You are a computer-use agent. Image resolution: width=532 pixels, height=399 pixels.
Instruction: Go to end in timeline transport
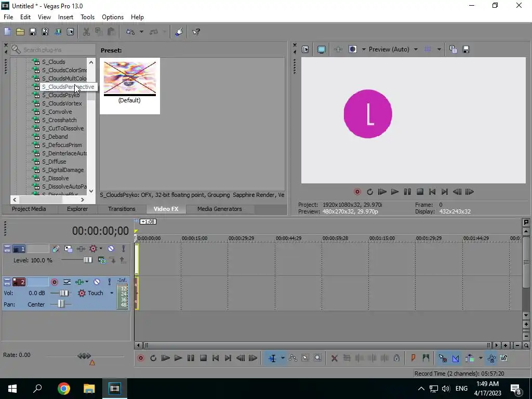pyautogui.click(x=228, y=358)
